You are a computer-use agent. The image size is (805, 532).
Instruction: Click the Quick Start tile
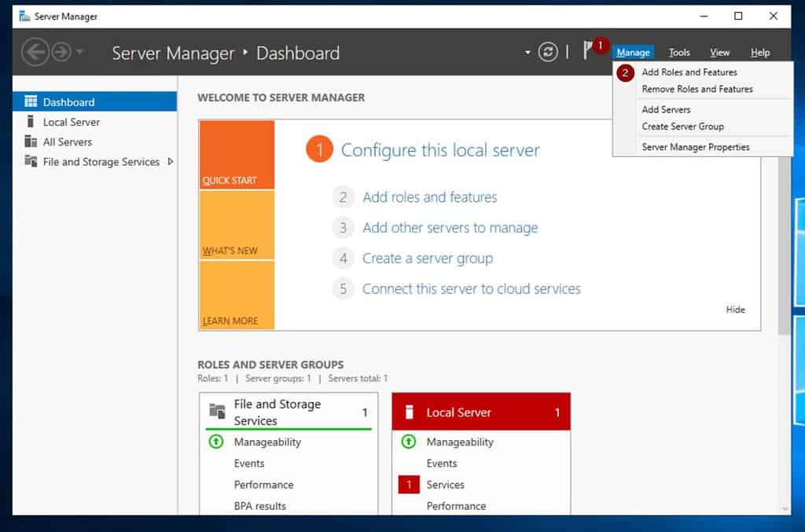pyautogui.click(x=237, y=155)
